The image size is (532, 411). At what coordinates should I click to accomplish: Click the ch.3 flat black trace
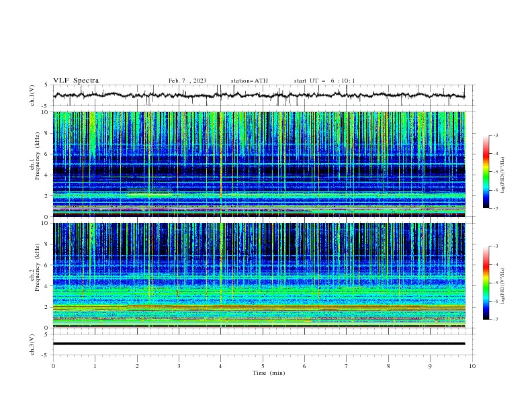point(259,344)
